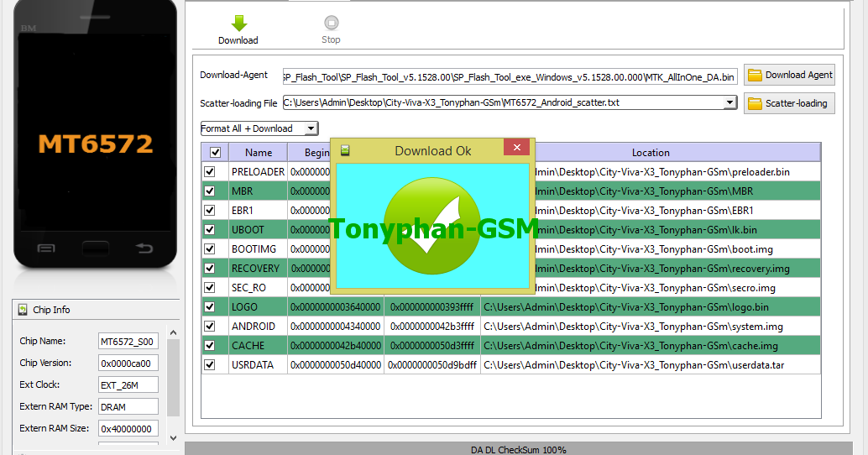This screenshot has width=868, height=455.
Task: Click the green checkmark success image
Action: (432, 226)
